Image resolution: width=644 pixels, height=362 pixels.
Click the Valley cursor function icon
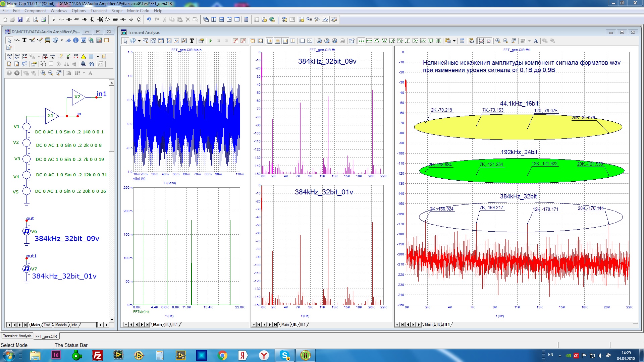384,41
